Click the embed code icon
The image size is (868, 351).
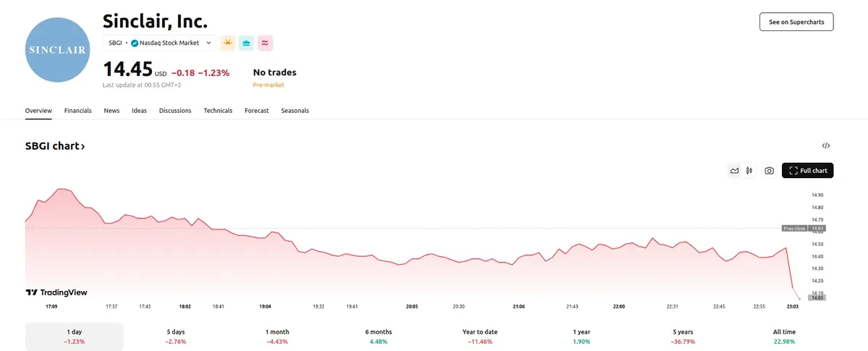(826, 146)
